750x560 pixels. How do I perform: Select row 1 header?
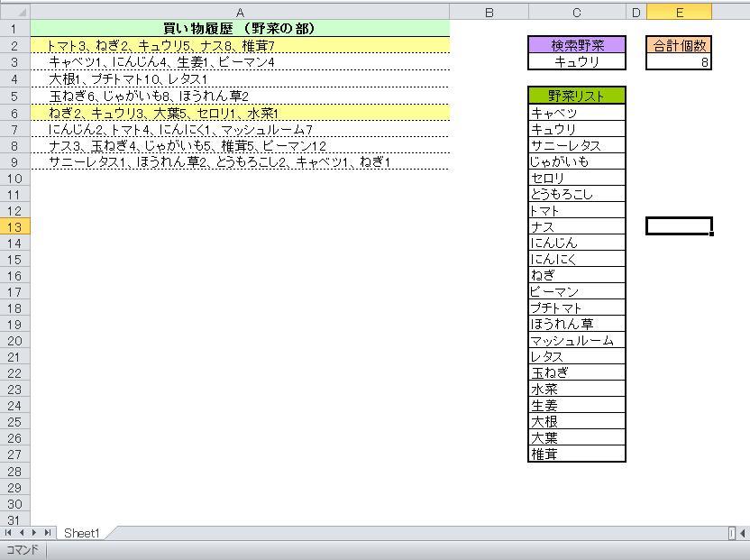14,29
